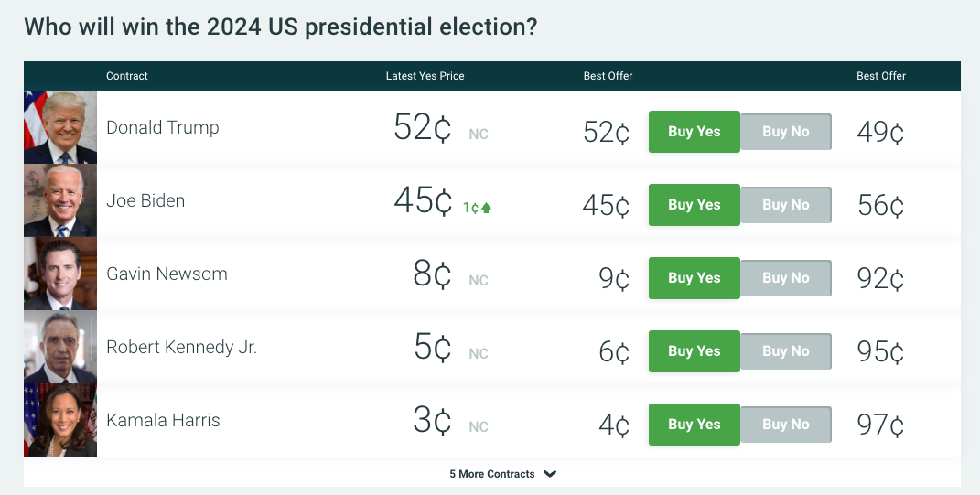Viewport: 980px width, 495px height.
Task: Choose Buy Yes for Gavin Newsom
Action: point(694,278)
